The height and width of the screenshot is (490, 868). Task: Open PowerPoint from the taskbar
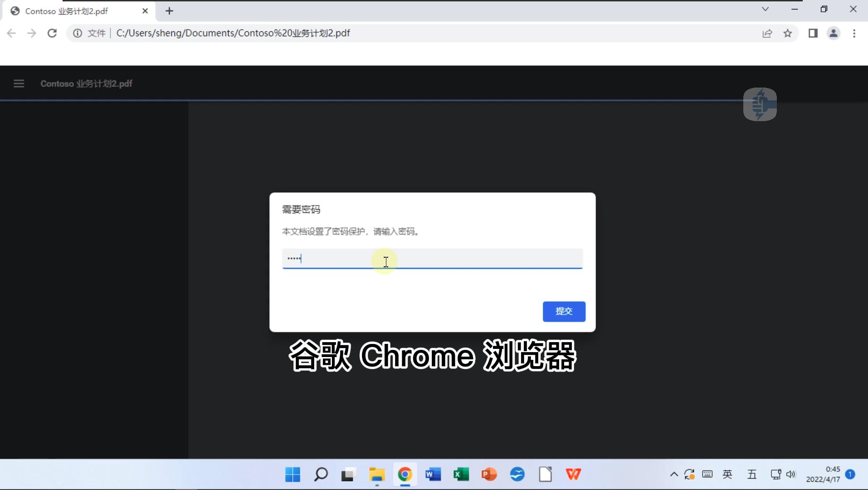coord(489,475)
